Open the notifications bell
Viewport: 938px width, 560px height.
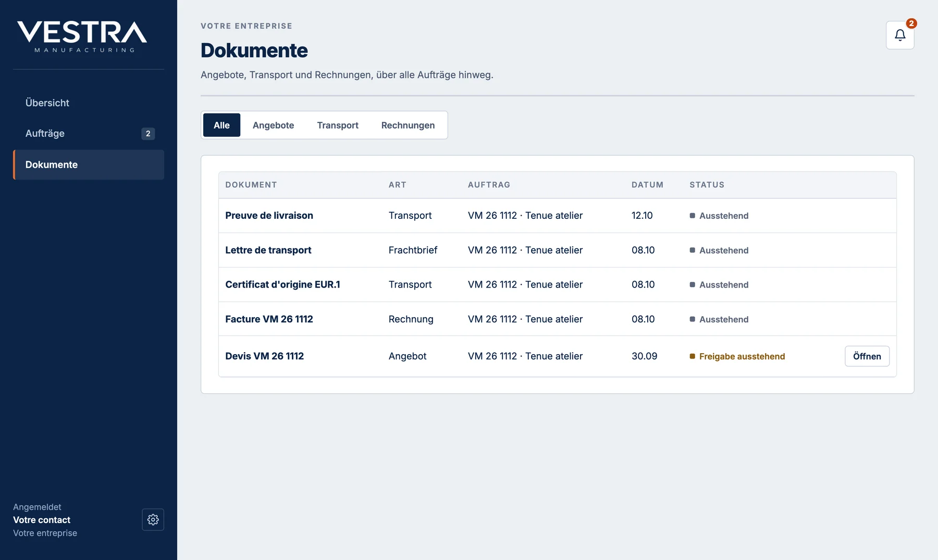click(900, 35)
